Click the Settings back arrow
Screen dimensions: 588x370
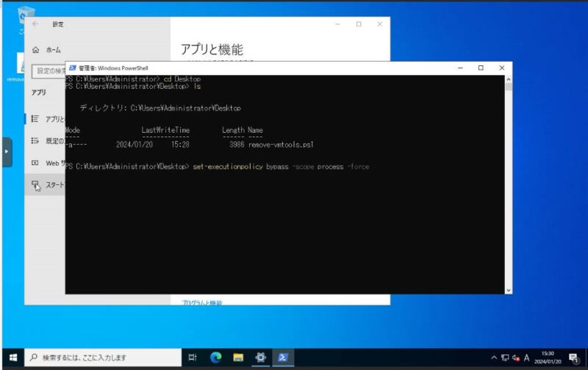pos(35,24)
